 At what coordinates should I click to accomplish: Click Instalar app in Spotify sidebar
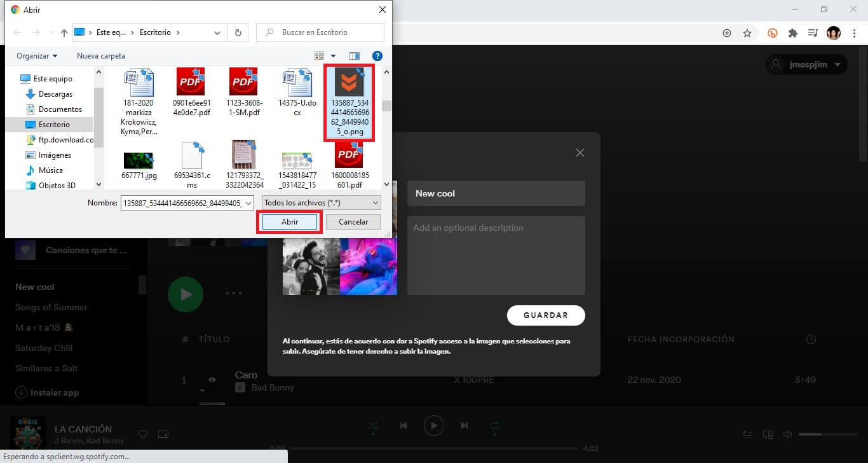[47, 392]
